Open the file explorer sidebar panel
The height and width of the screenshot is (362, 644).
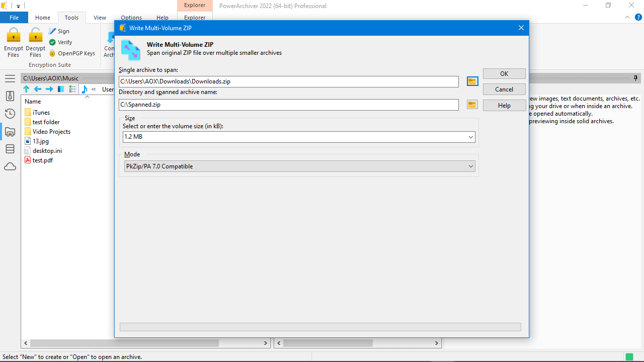pos(10,132)
